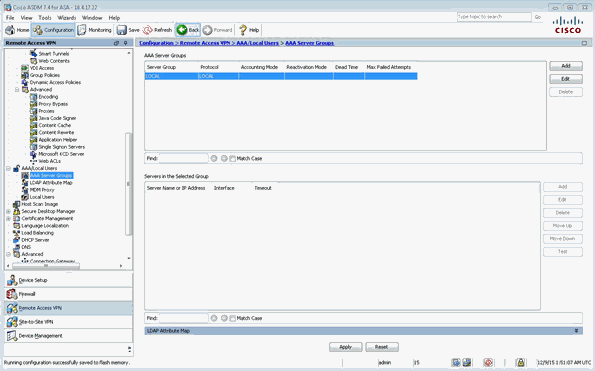Click Edit for AAA Server Groups
The image size is (595, 371).
[x=566, y=79]
